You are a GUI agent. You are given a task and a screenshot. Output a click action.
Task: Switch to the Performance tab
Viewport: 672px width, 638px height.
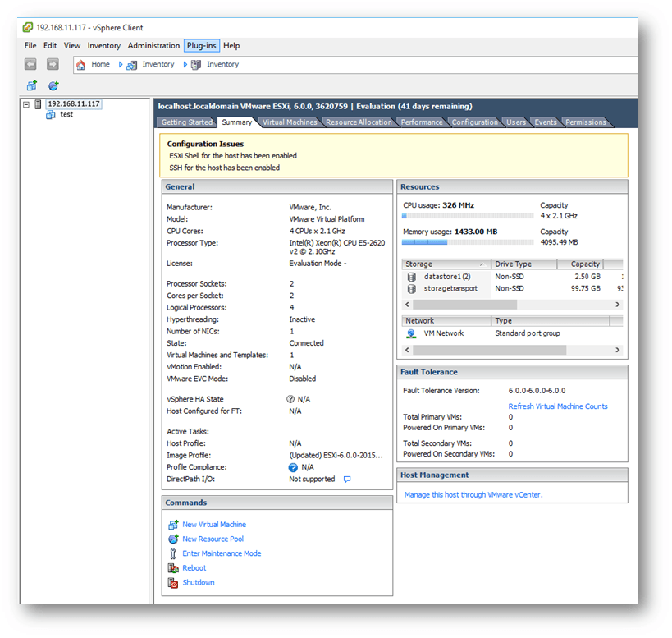pos(422,122)
